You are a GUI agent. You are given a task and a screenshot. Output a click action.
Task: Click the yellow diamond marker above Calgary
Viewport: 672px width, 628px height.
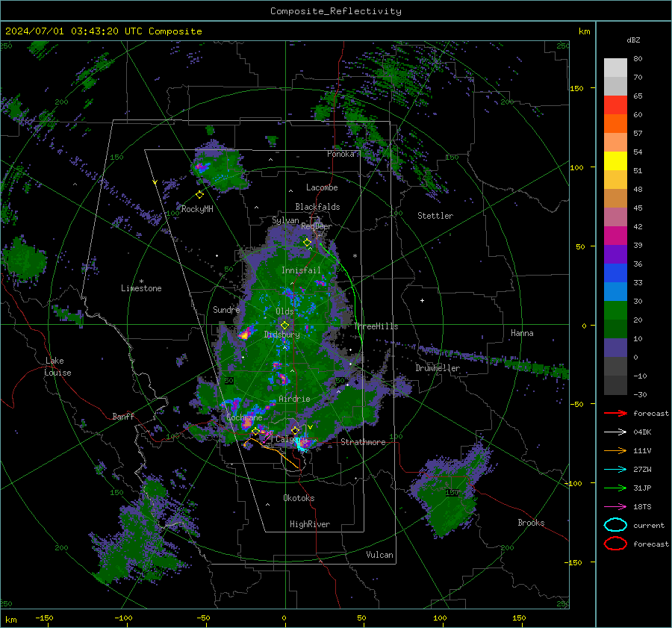click(295, 430)
